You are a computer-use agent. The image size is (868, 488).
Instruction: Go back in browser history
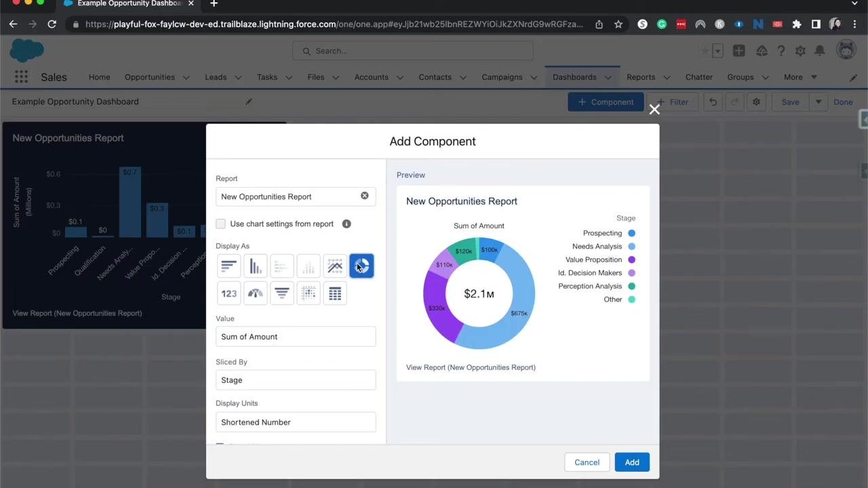[13, 24]
